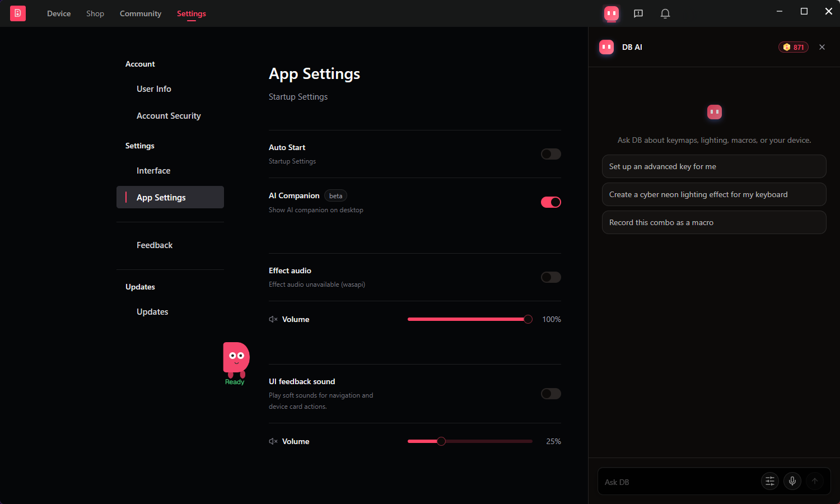Open the Updates page under Updates section

[170, 312]
